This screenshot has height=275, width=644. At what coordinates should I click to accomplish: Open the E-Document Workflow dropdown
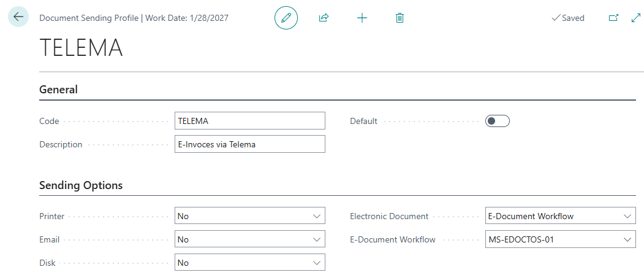560,239
